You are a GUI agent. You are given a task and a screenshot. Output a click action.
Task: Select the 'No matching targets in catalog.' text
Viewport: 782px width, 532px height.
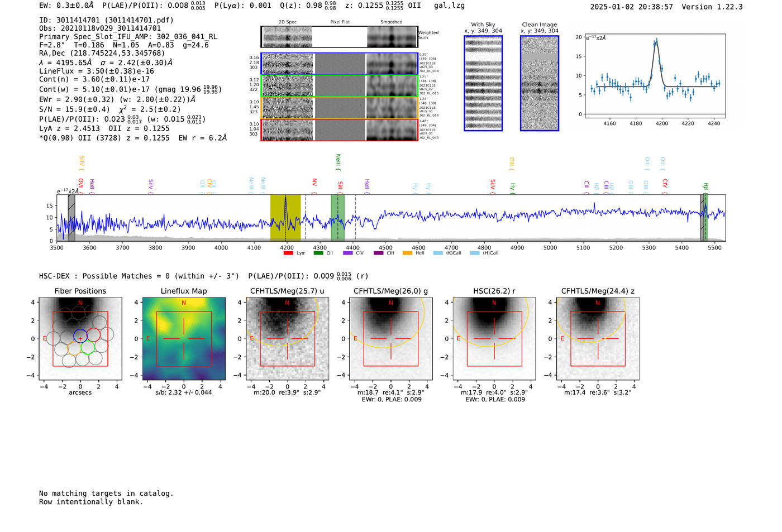pos(106,493)
